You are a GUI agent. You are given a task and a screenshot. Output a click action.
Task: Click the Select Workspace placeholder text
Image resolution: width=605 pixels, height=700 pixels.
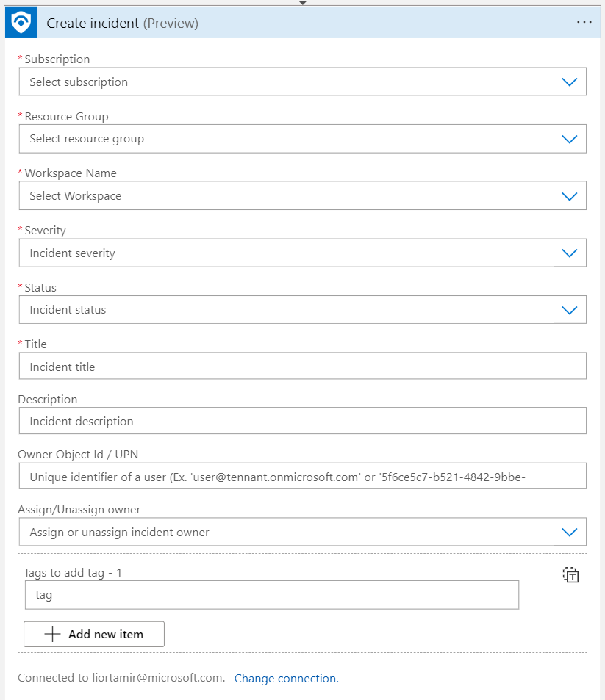click(x=76, y=196)
